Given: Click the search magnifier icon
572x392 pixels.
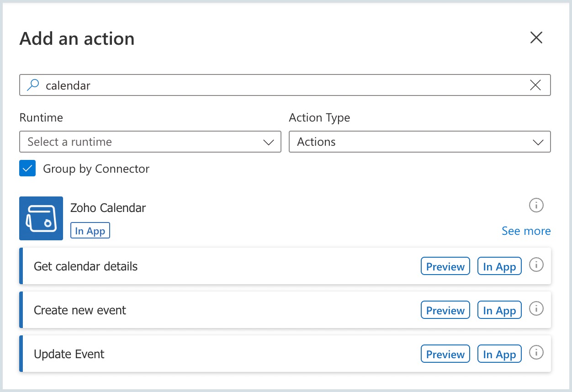Looking at the screenshot, I should pos(33,85).
